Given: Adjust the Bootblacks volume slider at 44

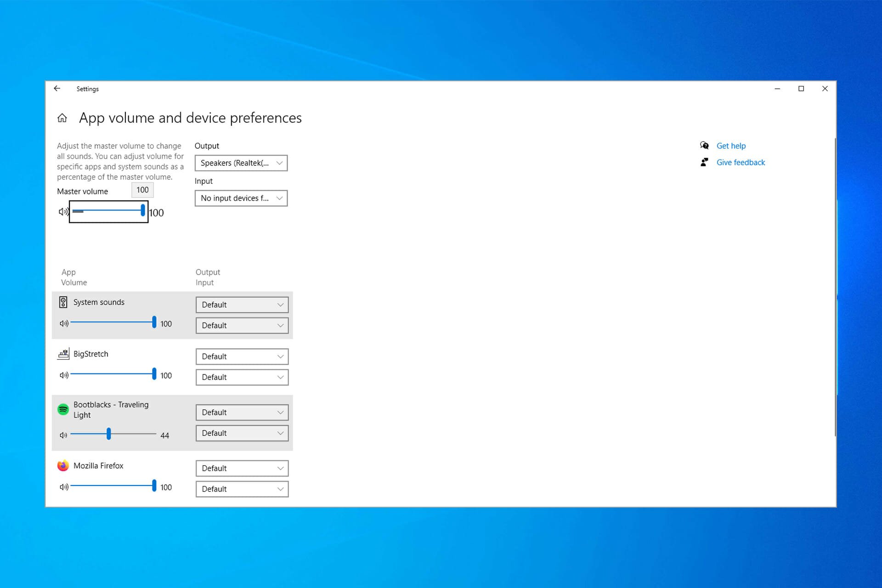Looking at the screenshot, I should [x=113, y=434].
